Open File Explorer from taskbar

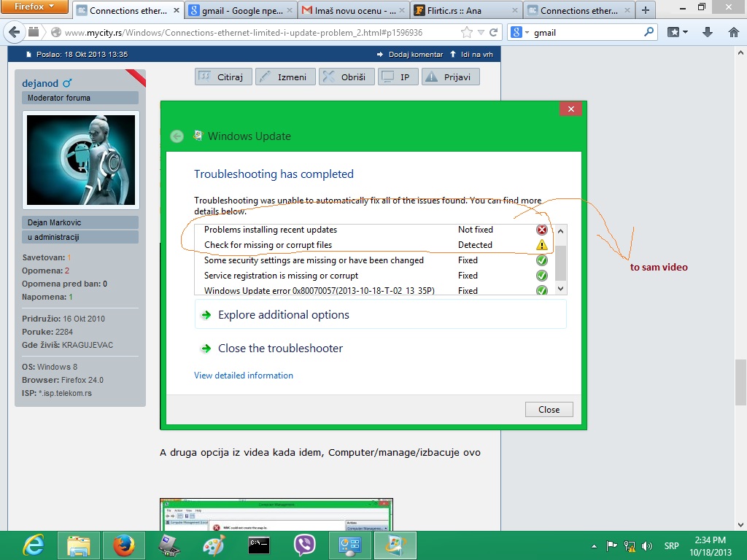point(78,545)
